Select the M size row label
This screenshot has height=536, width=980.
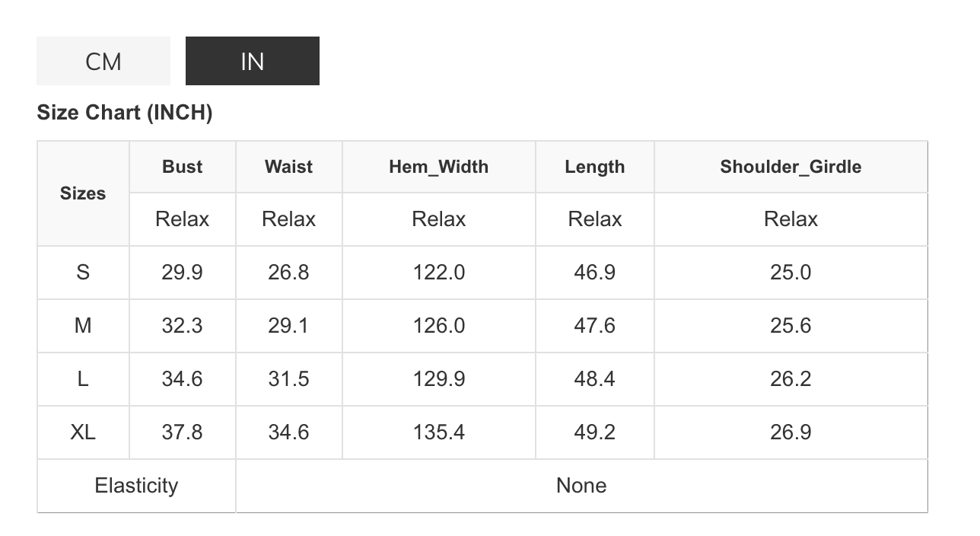pos(83,326)
